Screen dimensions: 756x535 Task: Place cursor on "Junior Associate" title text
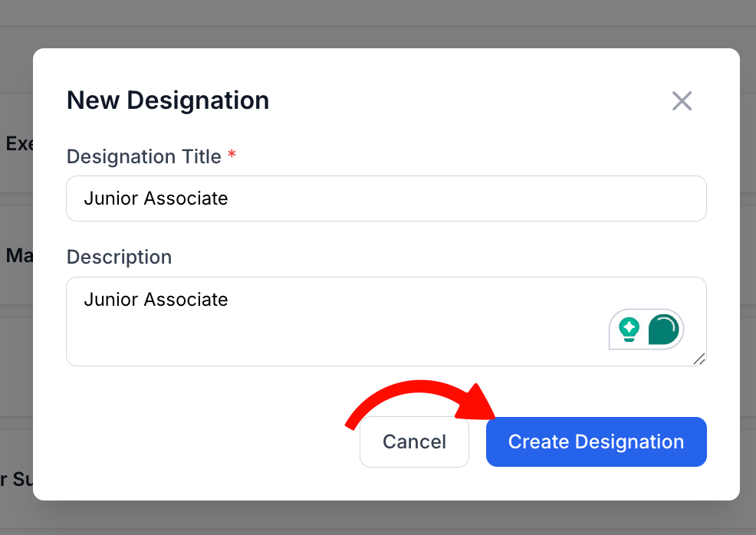156,199
